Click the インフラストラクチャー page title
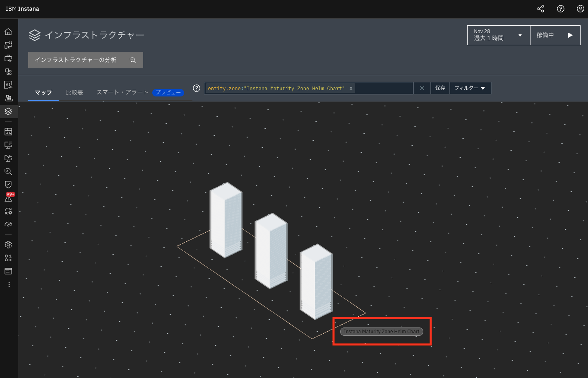The width and height of the screenshot is (588, 378). tap(94, 35)
